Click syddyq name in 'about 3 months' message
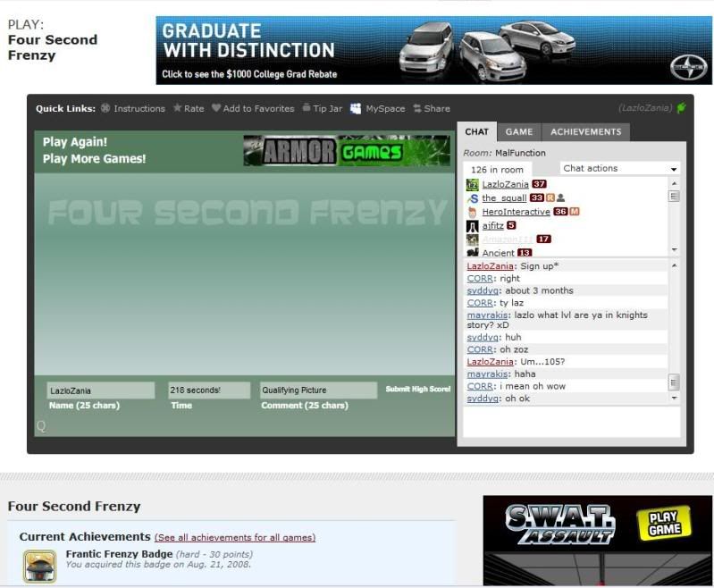This screenshot has height=588, width=714. tap(483, 290)
